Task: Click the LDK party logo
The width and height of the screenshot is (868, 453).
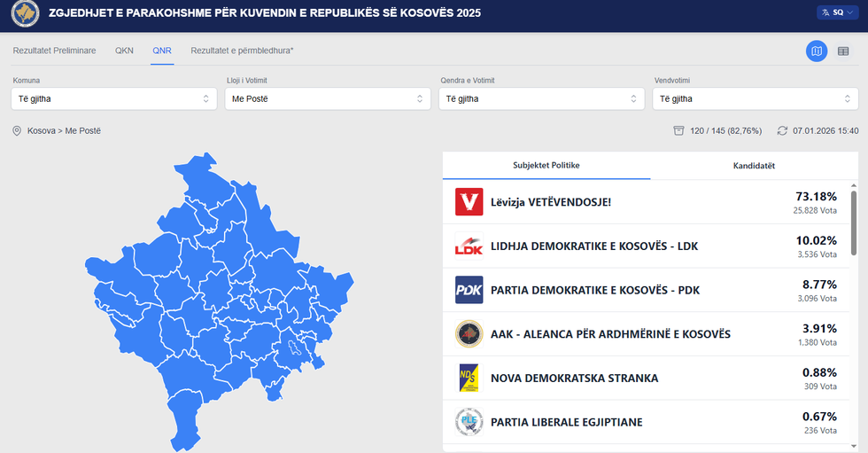Action: click(x=469, y=246)
